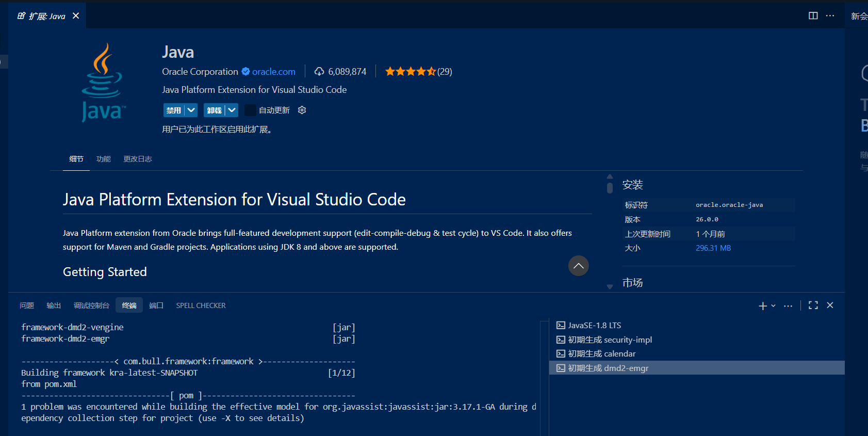
Task: Maximize the panel size with the fullscreen icon
Action: pos(813,305)
